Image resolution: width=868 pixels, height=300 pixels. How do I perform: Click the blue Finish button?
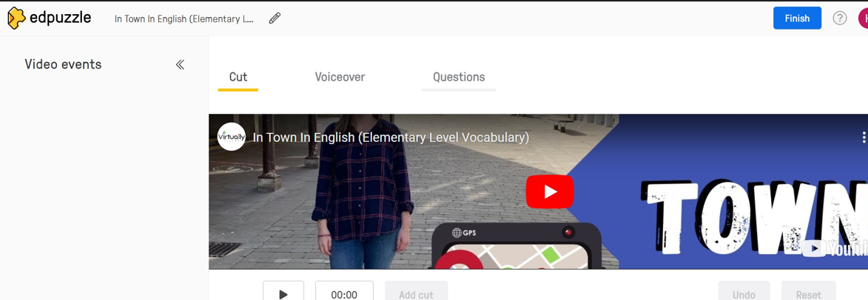coord(797,18)
